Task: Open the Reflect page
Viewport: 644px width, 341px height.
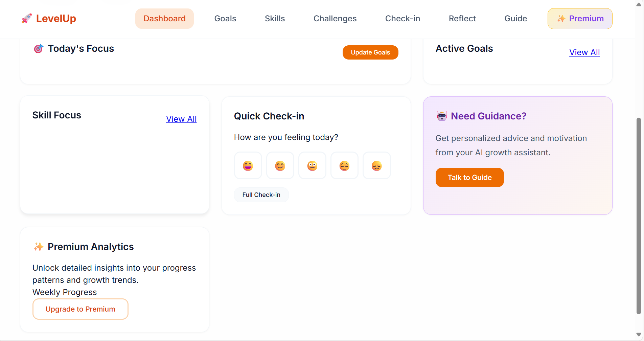Action: click(x=462, y=19)
